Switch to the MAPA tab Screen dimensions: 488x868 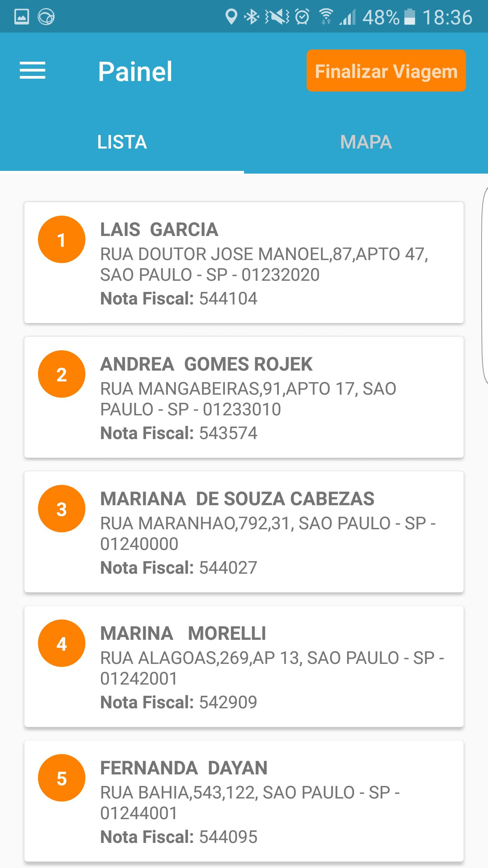[x=366, y=142]
